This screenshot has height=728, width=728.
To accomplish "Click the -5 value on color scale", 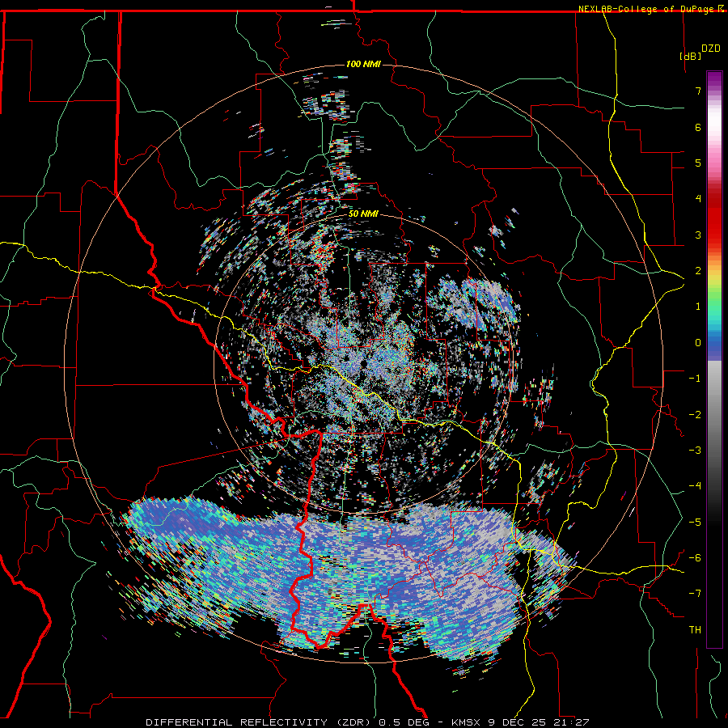I will 695,523.
